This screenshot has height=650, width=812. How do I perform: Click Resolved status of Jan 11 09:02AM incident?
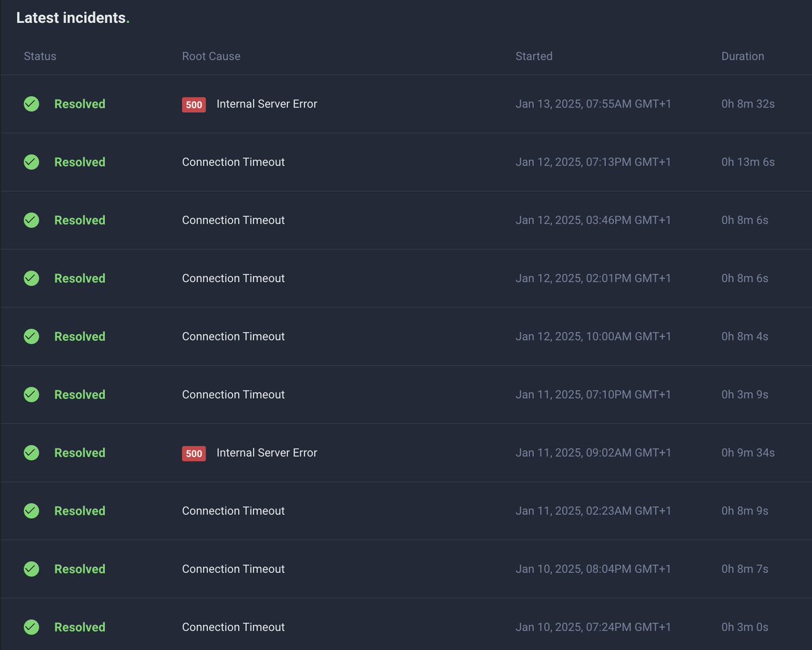coord(80,452)
